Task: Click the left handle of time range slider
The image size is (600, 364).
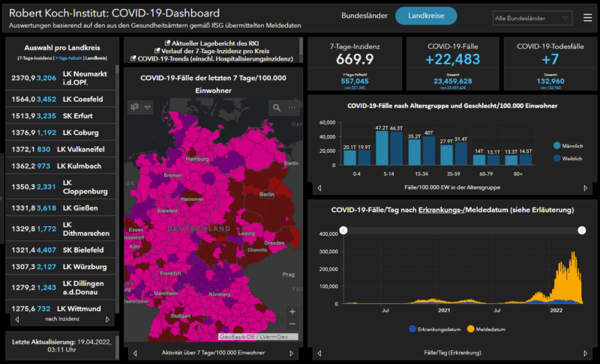Action: tap(343, 231)
